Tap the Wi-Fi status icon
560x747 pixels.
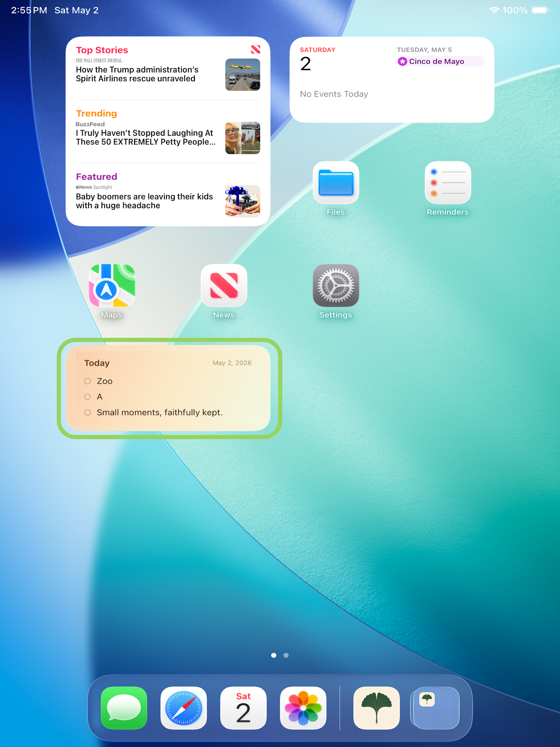pos(494,10)
